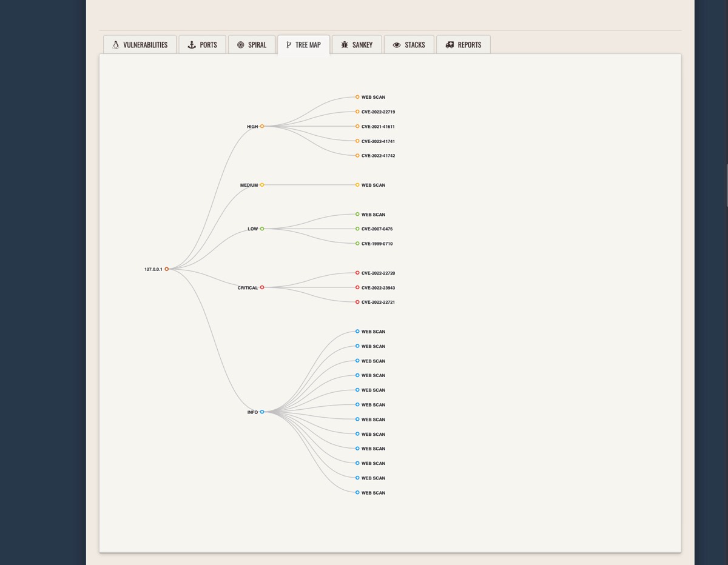The image size is (728, 565).
Task: Click the topmost WEB SCAN under INFO
Action: coord(370,332)
